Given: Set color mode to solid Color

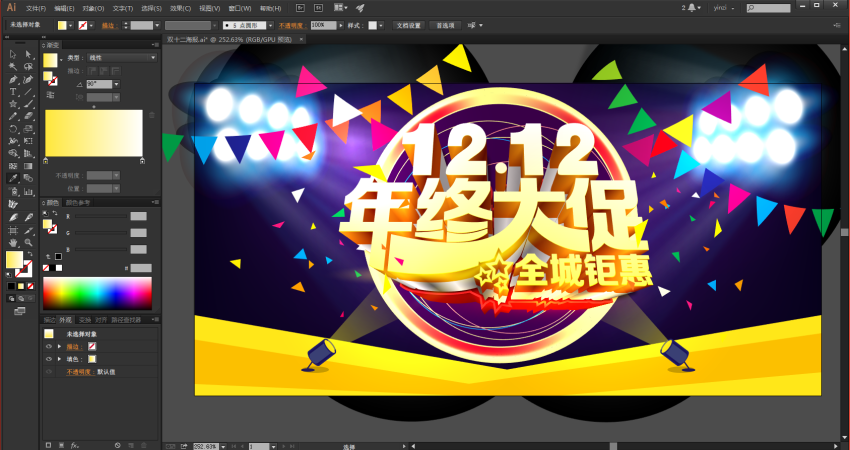Looking at the screenshot, I should [x=11, y=286].
